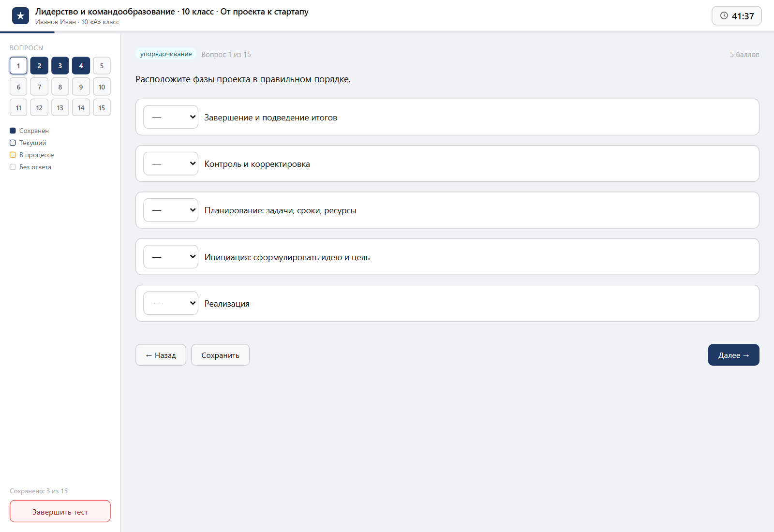Click the 'Реализация' phase text
The image size is (774, 532).
coord(227,304)
